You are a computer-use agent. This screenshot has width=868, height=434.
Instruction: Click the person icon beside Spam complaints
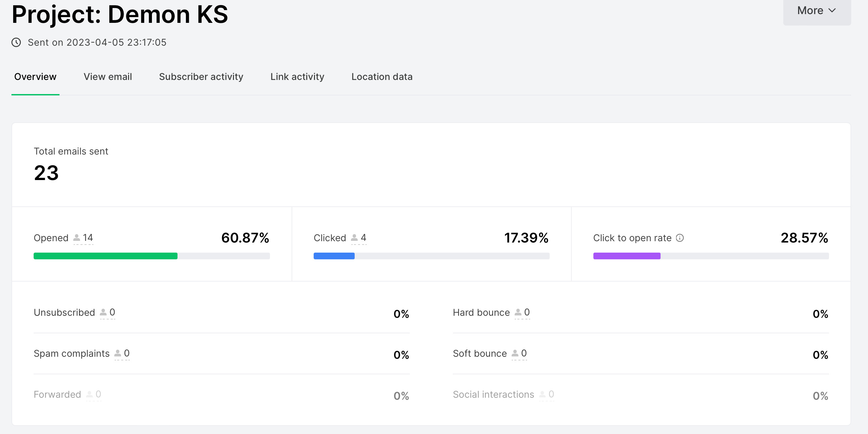(118, 353)
